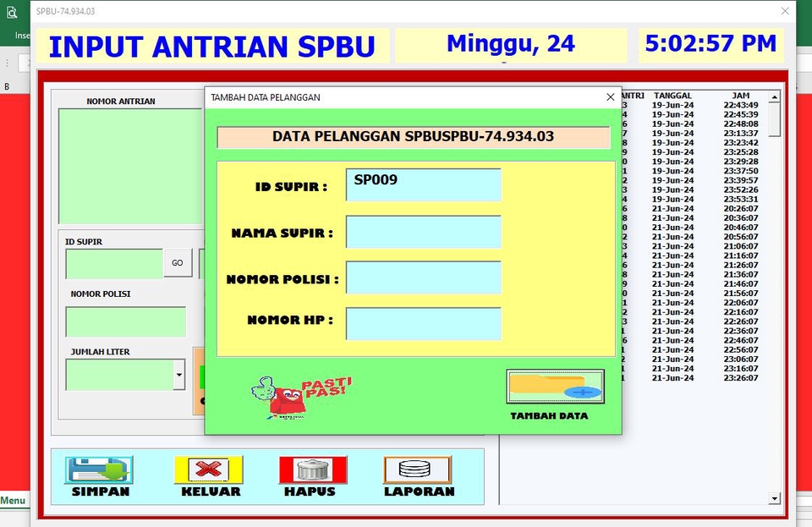Select the KELUAR red X exit icon
This screenshot has width=812, height=527.
[x=209, y=467]
